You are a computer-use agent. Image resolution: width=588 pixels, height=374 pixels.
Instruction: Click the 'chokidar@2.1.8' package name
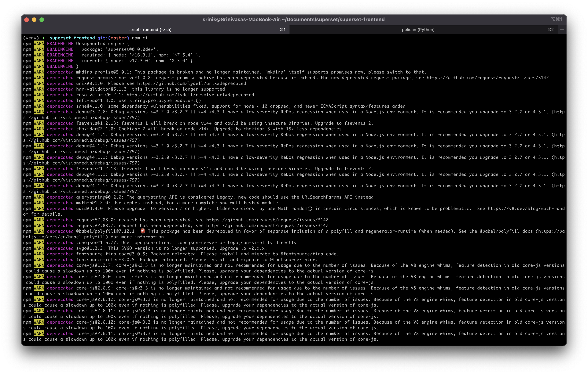click(96, 129)
